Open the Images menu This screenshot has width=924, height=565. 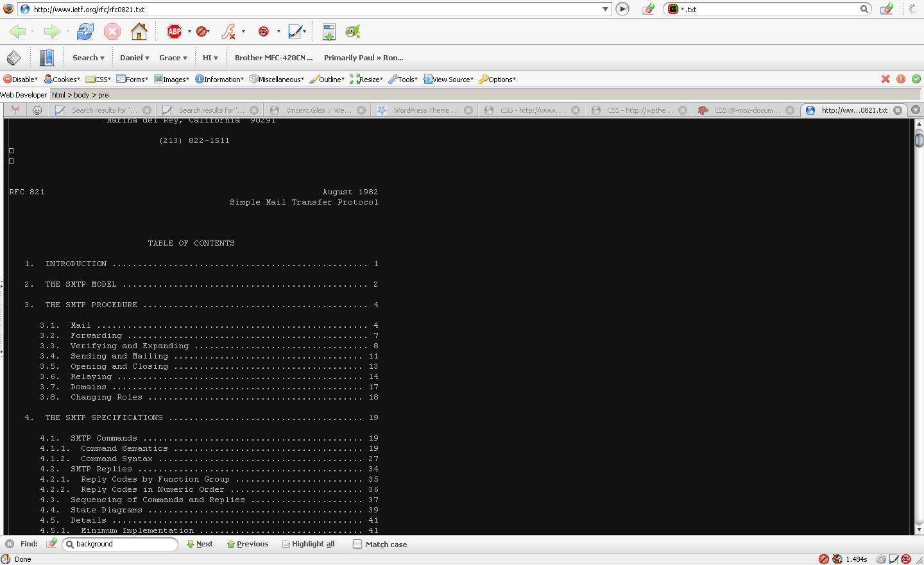172,80
